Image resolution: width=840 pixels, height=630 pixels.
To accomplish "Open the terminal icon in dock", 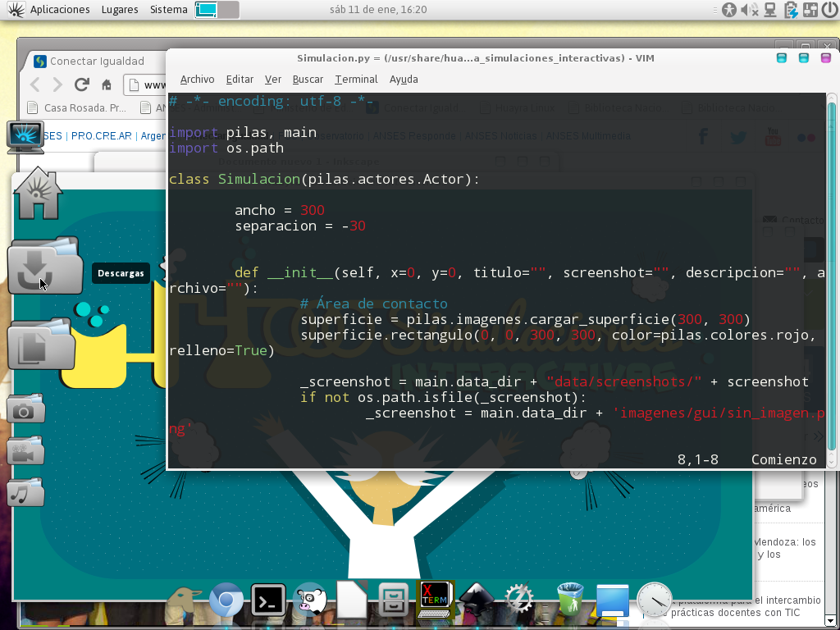I will tap(268, 600).
